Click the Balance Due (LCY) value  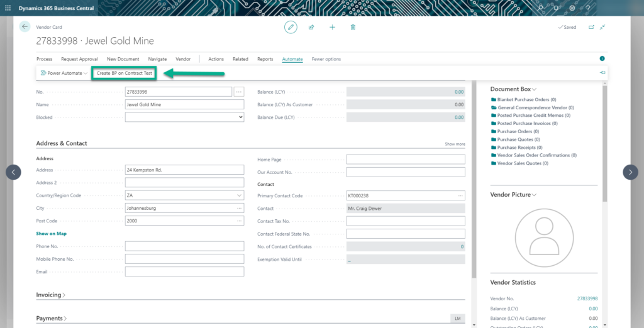click(x=459, y=117)
